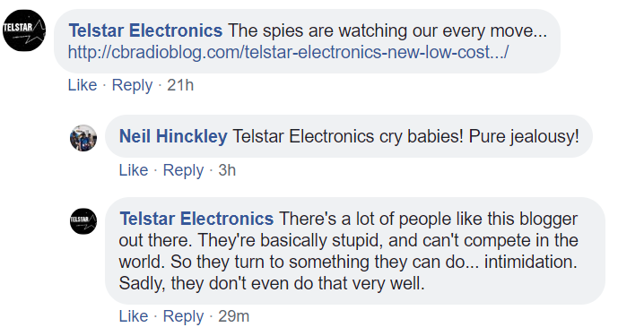Open the cbradioblog.com article link

[x=288, y=53]
